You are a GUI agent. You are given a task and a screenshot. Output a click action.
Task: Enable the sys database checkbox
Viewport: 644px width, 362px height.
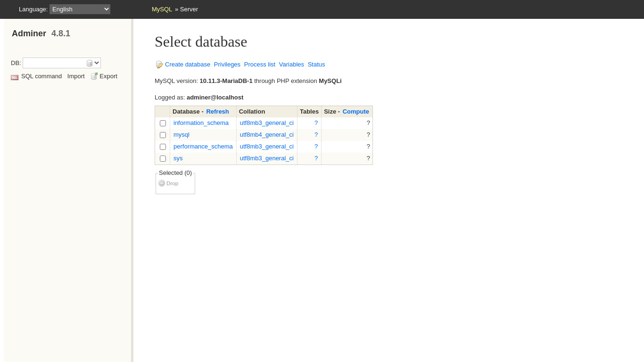[163, 158]
